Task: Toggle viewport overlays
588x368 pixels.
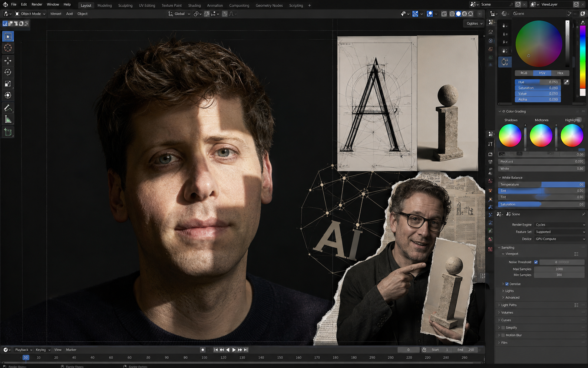Action: pos(430,14)
